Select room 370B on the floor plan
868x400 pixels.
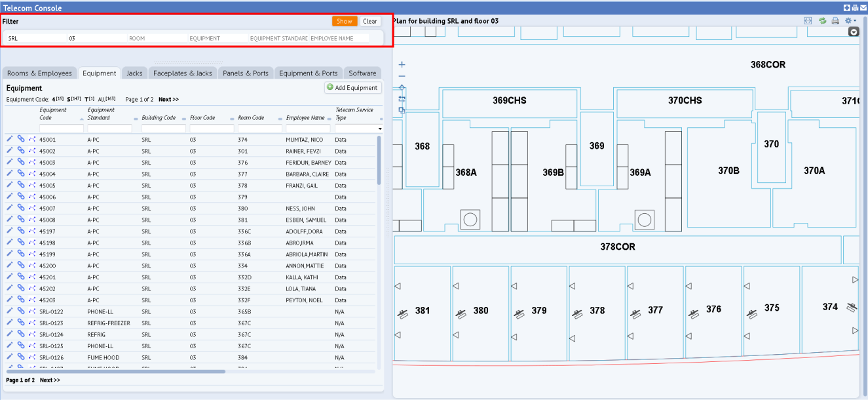point(728,170)
